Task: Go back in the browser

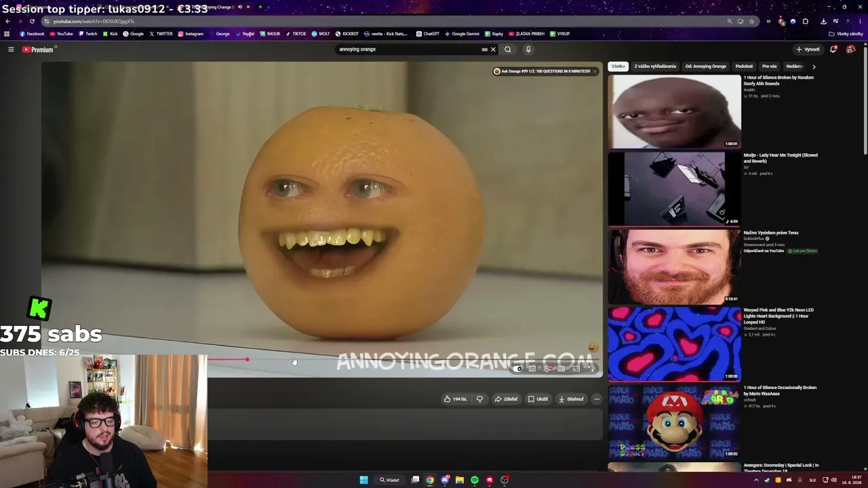Action: click(7, 21)
